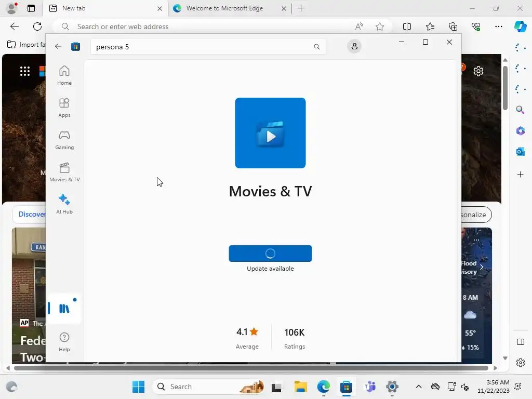Open Outlook in Edge sidebar
532x399 pixels.
(x=520, y=152)
